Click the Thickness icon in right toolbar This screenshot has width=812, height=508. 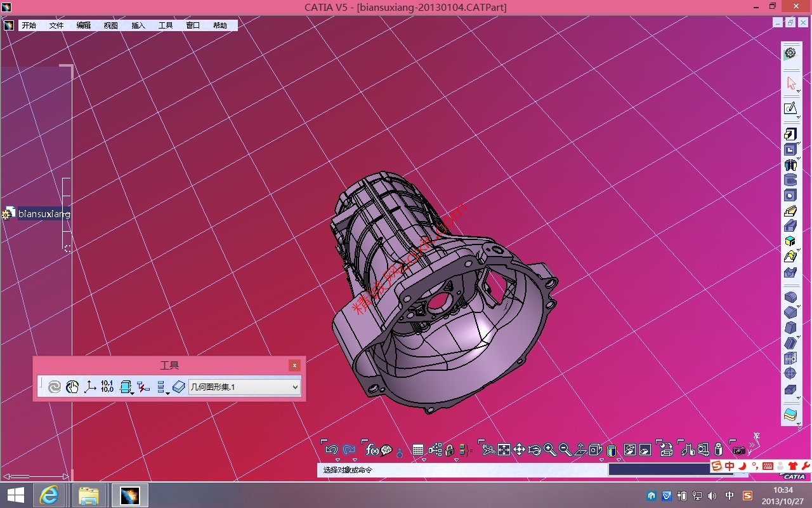click(790, 358)
